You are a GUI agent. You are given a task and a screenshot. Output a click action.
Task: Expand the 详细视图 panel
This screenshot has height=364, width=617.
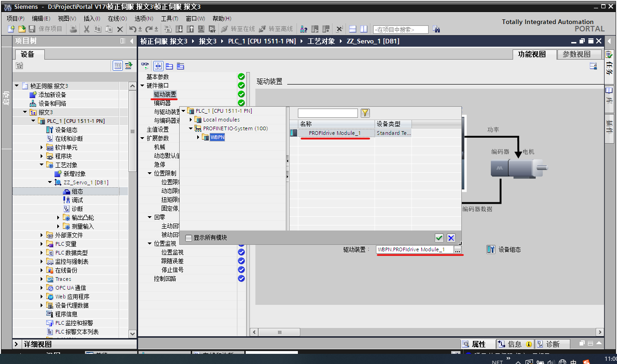(17, 344)
